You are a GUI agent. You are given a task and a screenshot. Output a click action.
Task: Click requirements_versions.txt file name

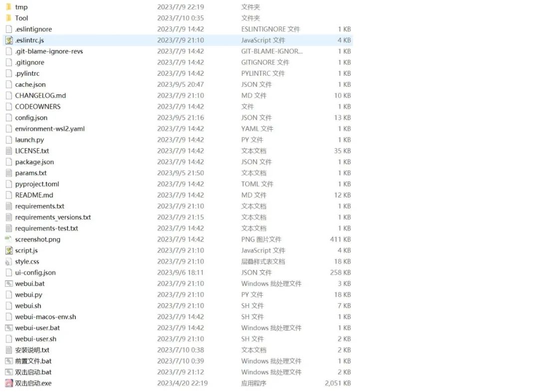(53, 217)
